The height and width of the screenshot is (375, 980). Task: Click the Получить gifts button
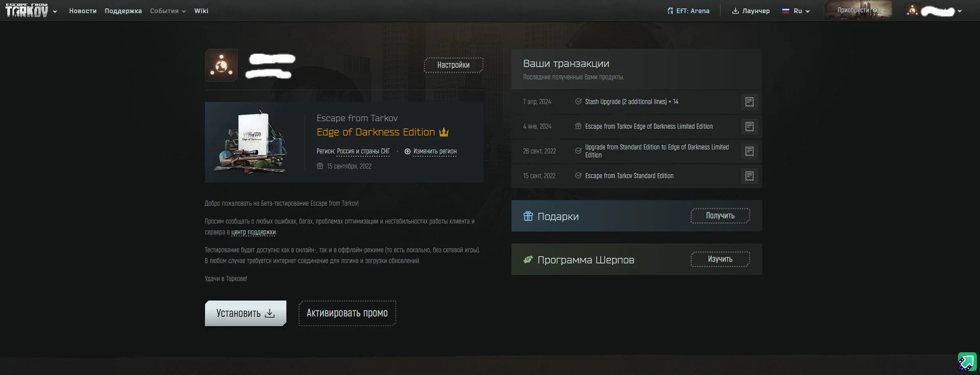point(720,216)
